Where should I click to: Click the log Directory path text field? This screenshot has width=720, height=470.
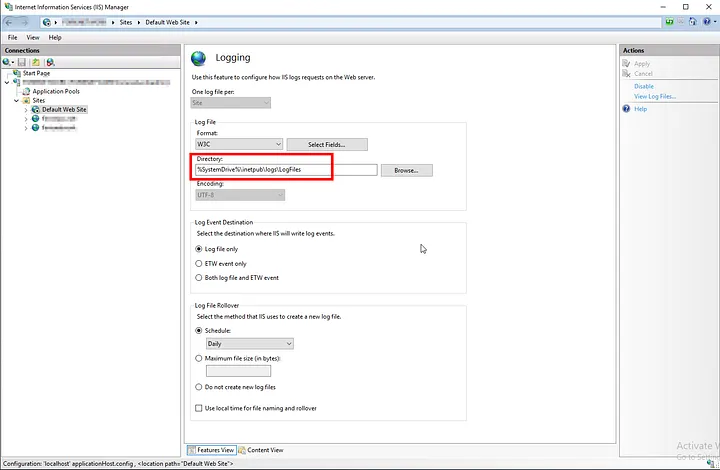coord(285,171)
